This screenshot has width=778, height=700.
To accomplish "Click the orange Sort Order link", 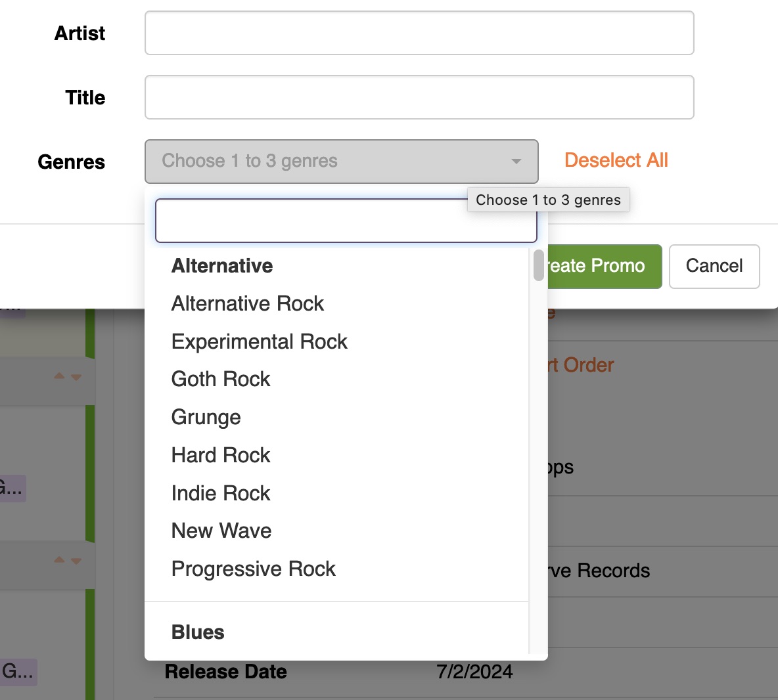I will tap(582, 365).
